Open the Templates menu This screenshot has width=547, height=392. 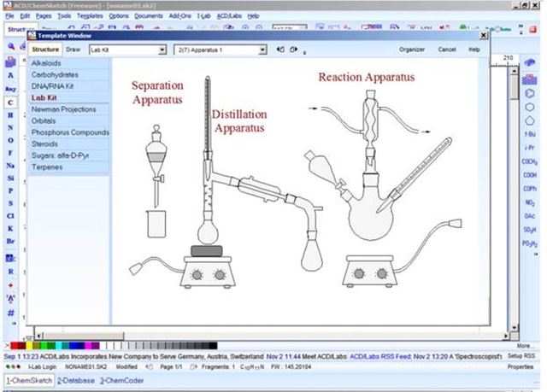[90, 15]
